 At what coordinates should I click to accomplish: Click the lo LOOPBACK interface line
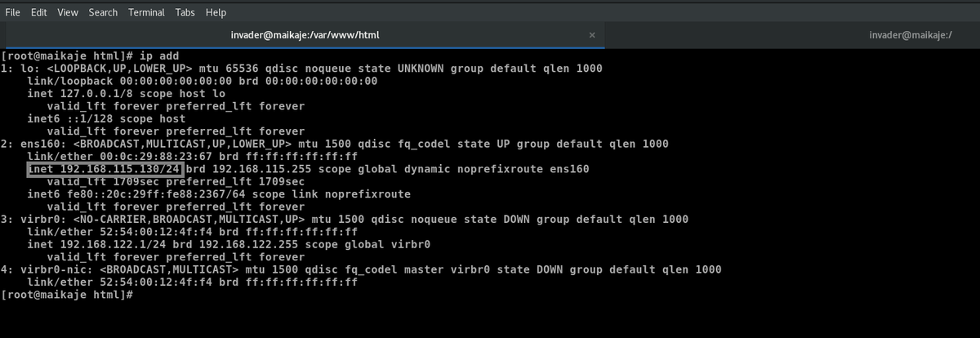click(301, 69)
